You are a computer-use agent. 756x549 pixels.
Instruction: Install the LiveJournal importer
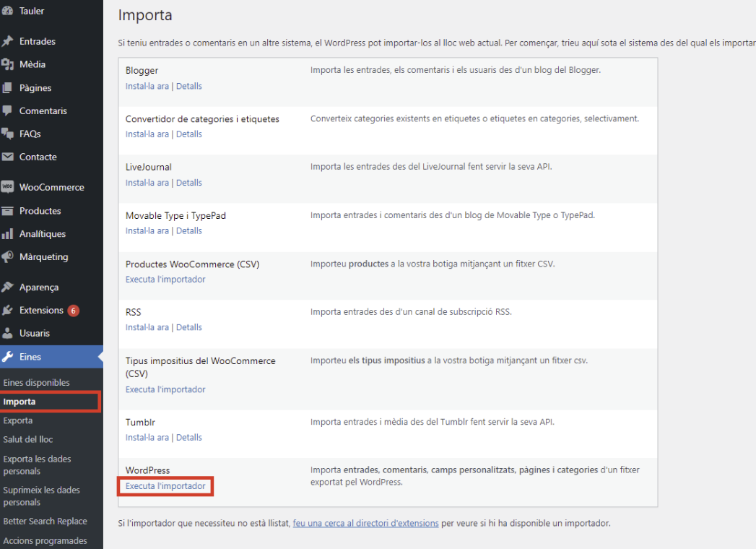click(x=147, y=183)
